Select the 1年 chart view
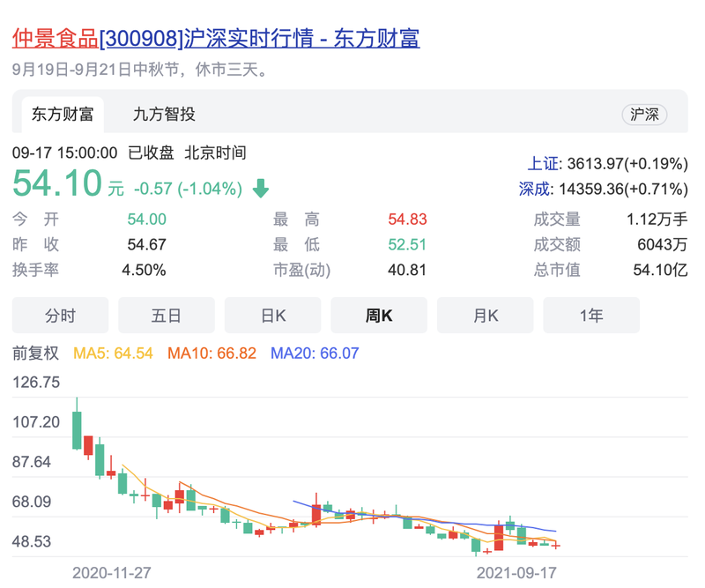The image size is (705, 588). coord(591,316)
